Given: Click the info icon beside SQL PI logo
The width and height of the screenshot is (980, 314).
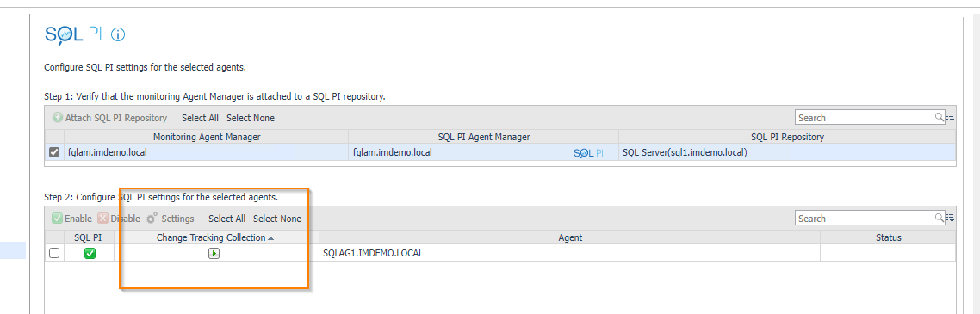Looking at the screenshot, I should [x=118, y=35].
